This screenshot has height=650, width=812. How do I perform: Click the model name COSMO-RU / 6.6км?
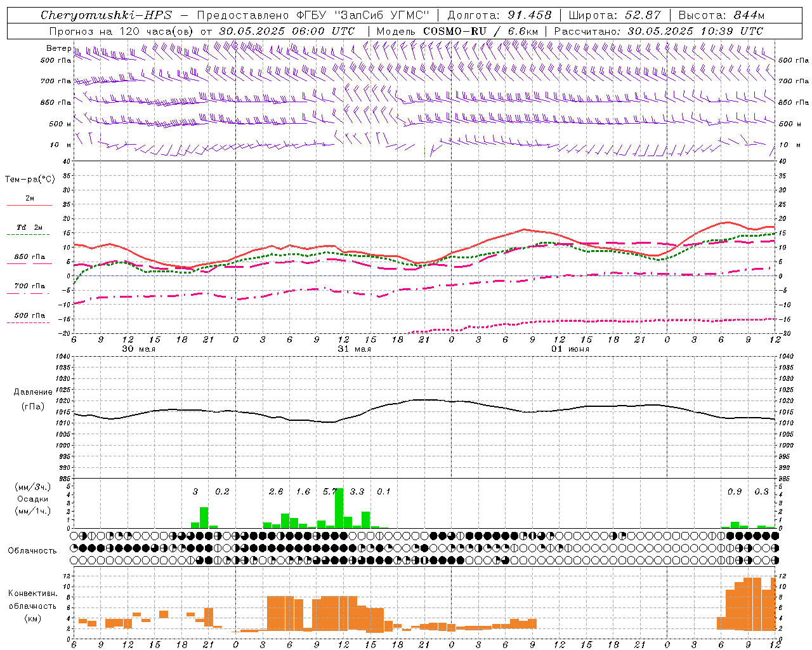pyautogui.click(x=481, y=30)
